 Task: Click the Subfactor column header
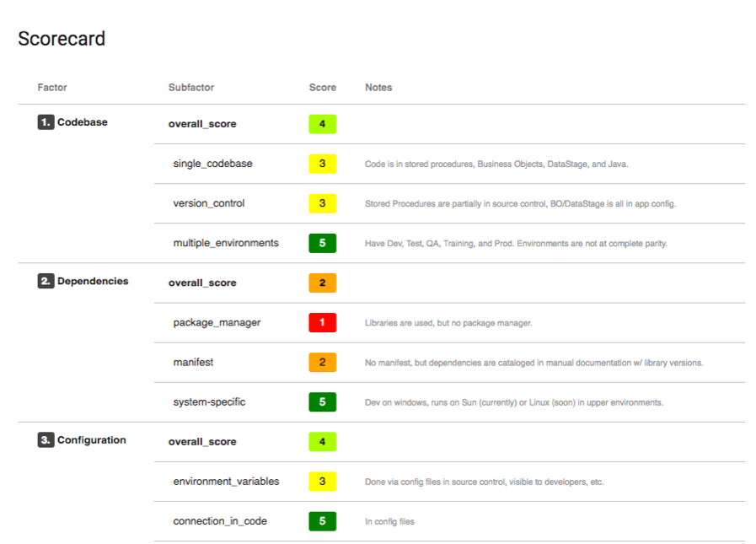point(191,88)
